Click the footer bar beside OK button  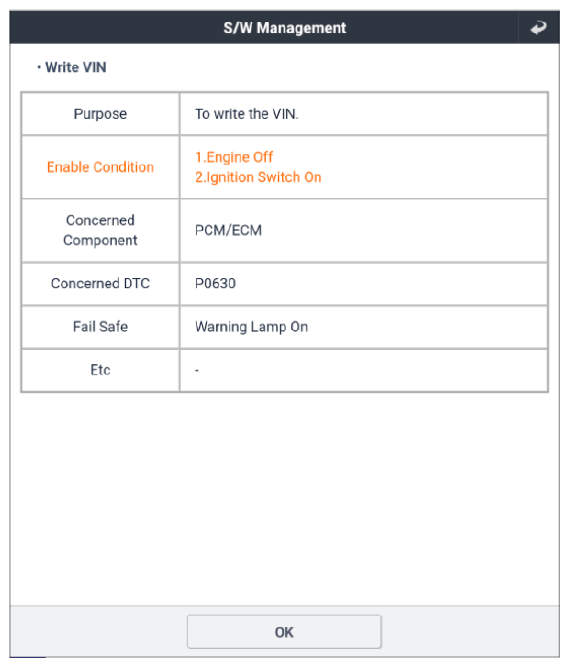point(468,631)
